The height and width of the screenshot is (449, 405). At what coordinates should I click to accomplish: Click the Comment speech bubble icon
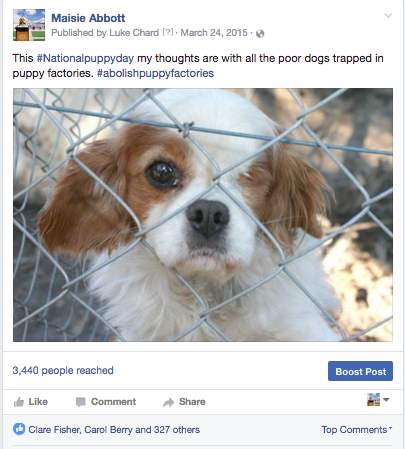(x=80, y=402)
